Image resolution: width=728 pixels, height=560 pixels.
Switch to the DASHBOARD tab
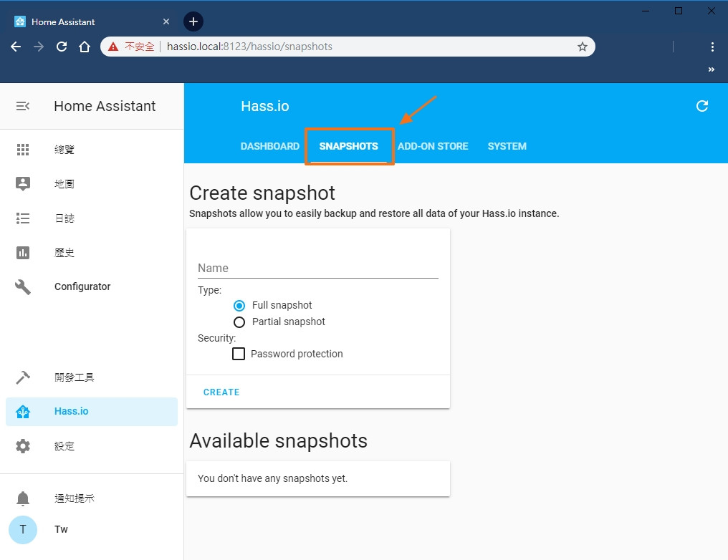(269, 146)
